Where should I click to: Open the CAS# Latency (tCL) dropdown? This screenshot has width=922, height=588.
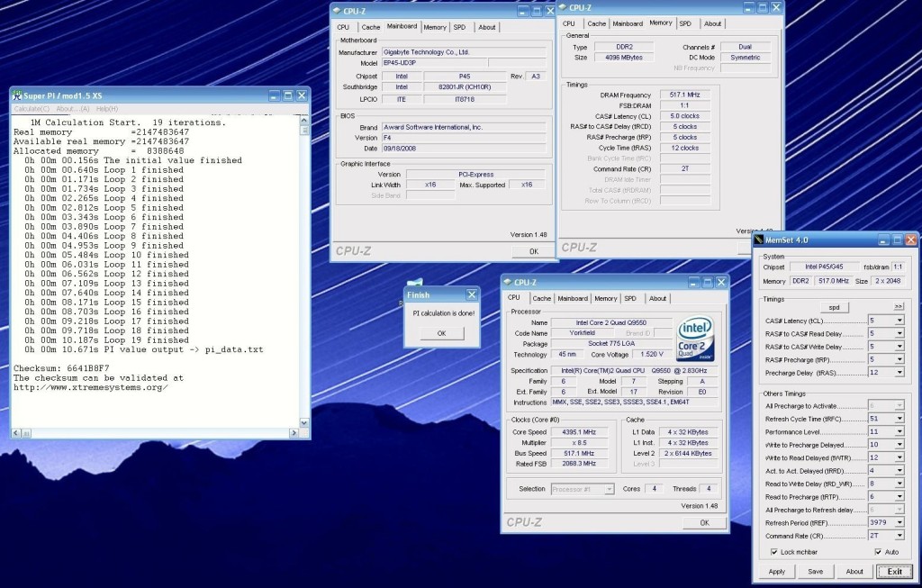899,321
